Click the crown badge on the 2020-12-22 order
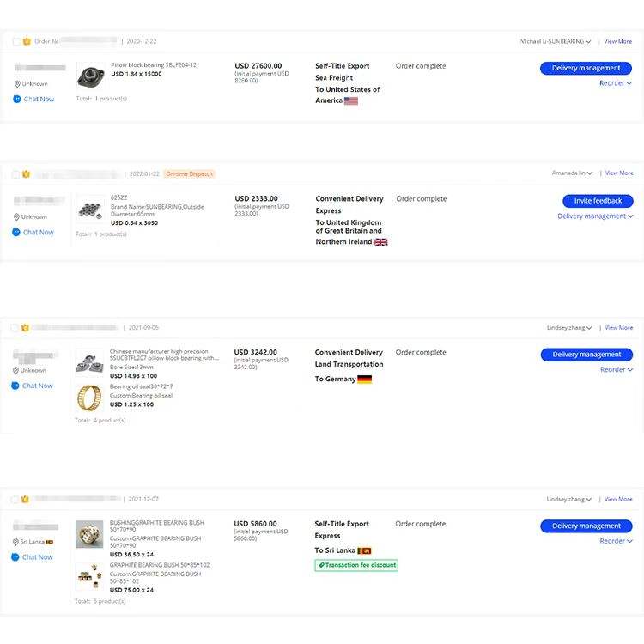Viewport: 644px width, 644px height. pyautogui.click(x=27, y=41)
